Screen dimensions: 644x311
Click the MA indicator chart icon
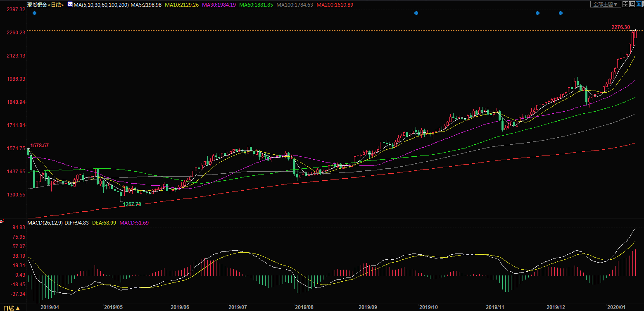pos(70,5)
